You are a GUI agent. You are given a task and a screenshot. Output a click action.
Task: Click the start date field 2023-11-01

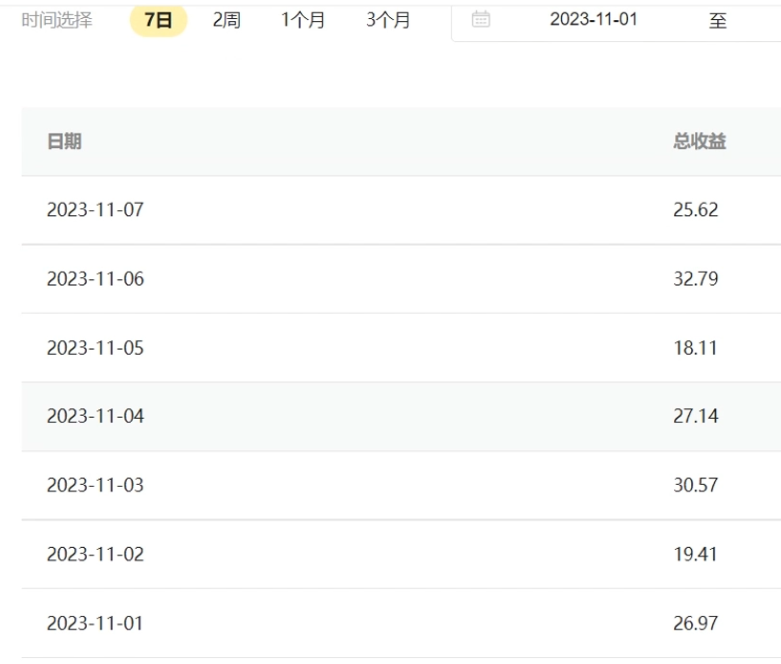594,19
